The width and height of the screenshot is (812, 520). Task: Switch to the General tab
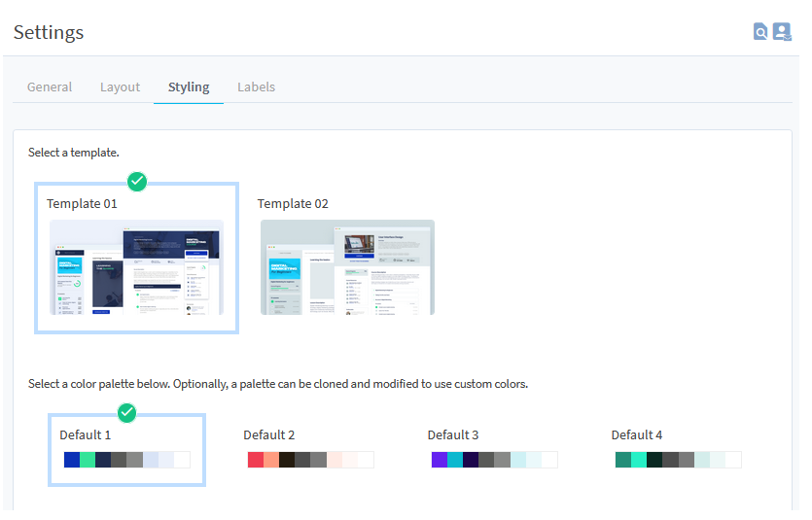click(x=50, y=87)
